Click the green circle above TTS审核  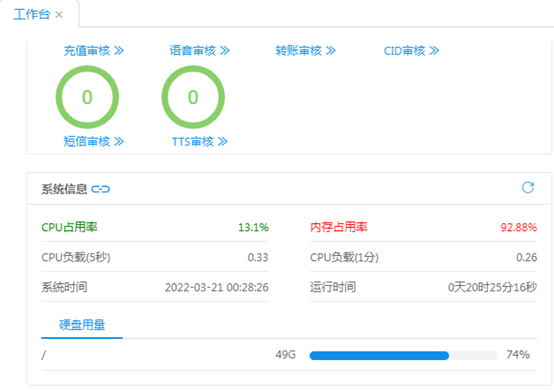pyautogui.click(x=193, y=97)
